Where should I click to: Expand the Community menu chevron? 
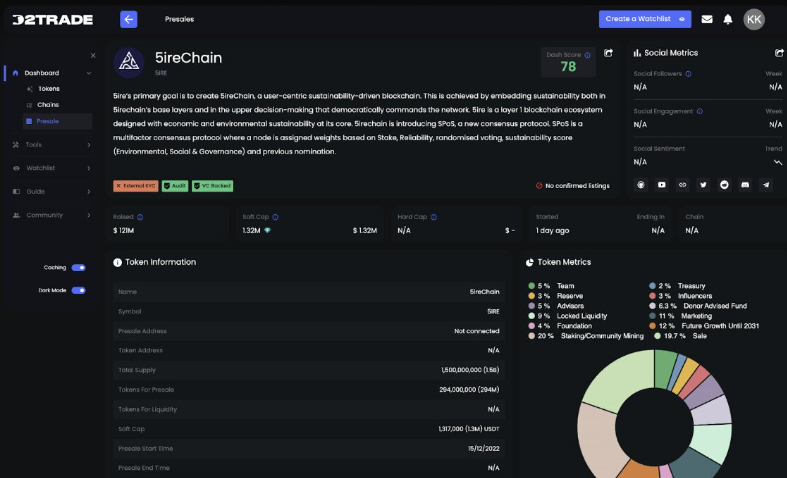pos(89,215)
